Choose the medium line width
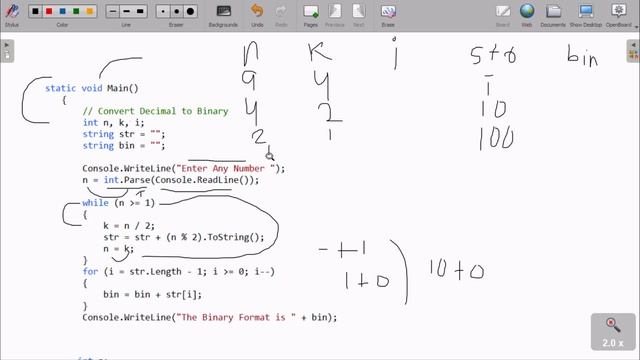The height and width of the screenshot is (360, 640). point(126,11)
